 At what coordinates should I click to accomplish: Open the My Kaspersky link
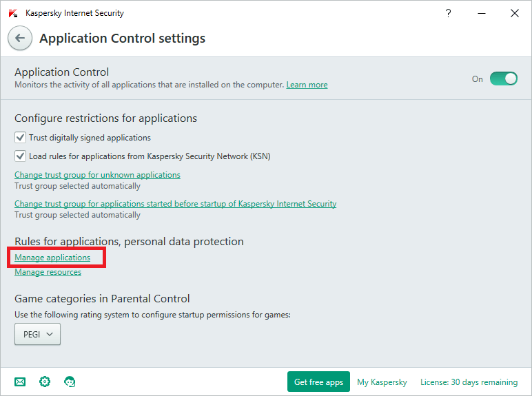(x=382, y=382)
